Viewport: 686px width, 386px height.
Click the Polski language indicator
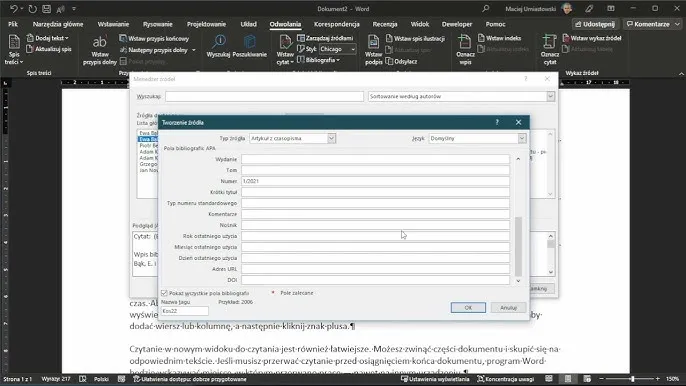point(102,379)
